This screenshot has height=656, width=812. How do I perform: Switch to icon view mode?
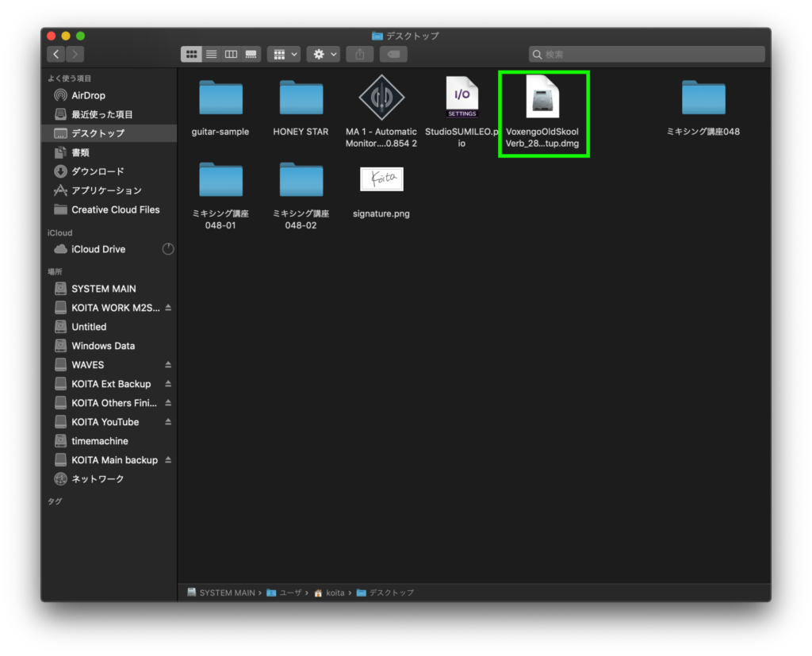click(x=191, y=54)
